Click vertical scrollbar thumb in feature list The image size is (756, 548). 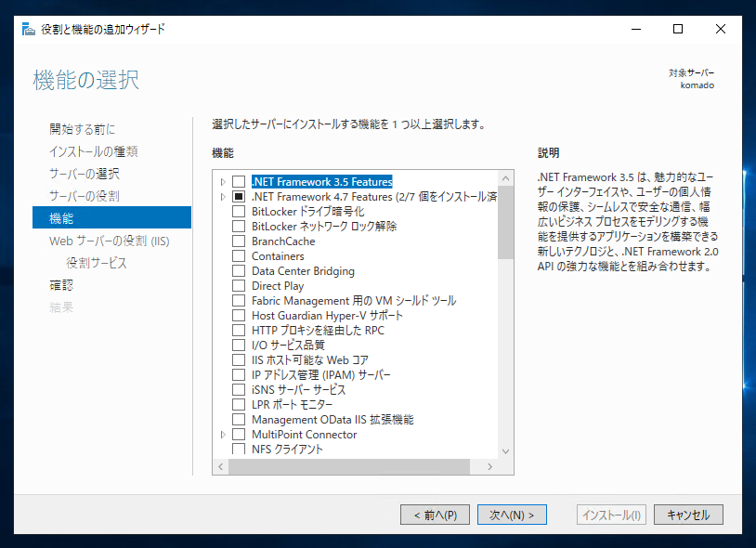[x=506, y=222]
